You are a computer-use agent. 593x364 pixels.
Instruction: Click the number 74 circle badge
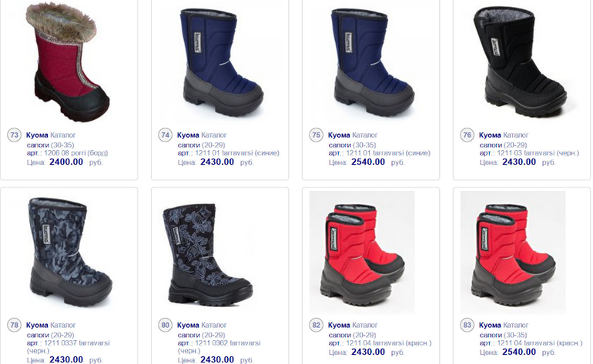tap(165, 135)
